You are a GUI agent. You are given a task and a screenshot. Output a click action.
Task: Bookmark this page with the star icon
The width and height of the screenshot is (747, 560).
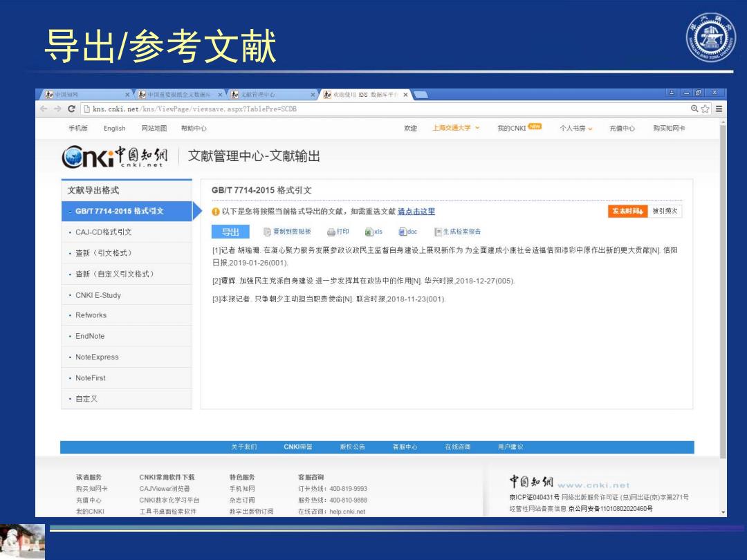tap(705, 109)
